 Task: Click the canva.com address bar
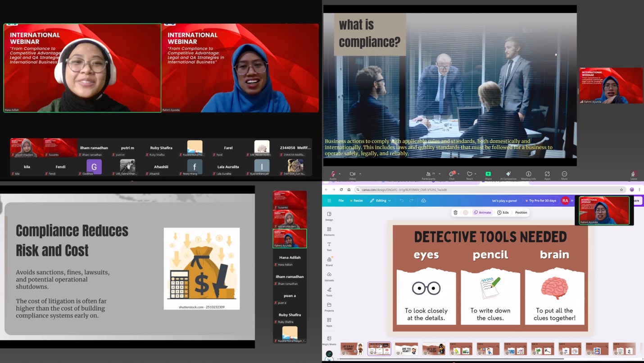[491, 190]
